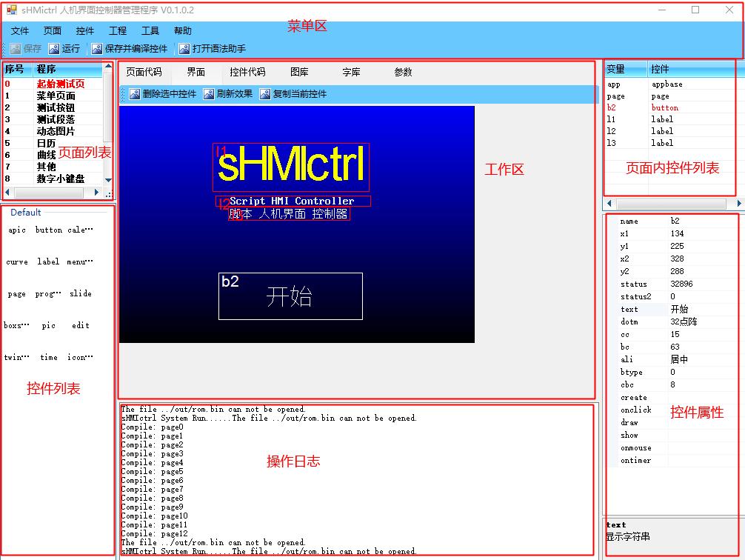745x560 pixels.
Task: Select page 其他 in page list
Action: click(x=46, y=167)
